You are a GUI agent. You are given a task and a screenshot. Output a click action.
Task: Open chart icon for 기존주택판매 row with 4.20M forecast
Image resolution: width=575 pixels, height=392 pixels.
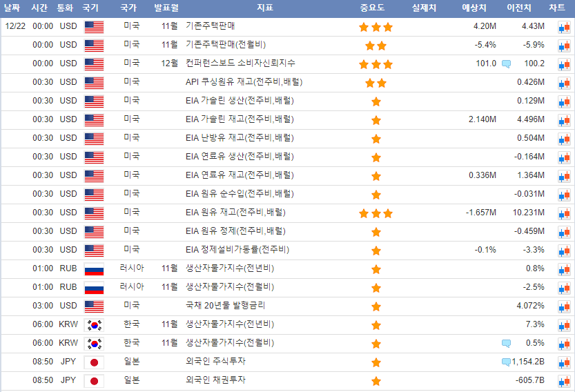[563, 27]
